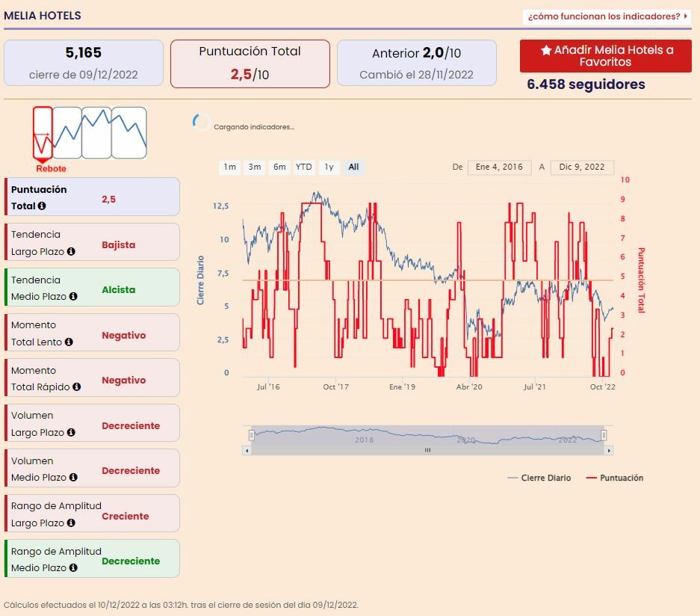
Task: Toggle Puntuación series in legend
Action: coord(615,478)
